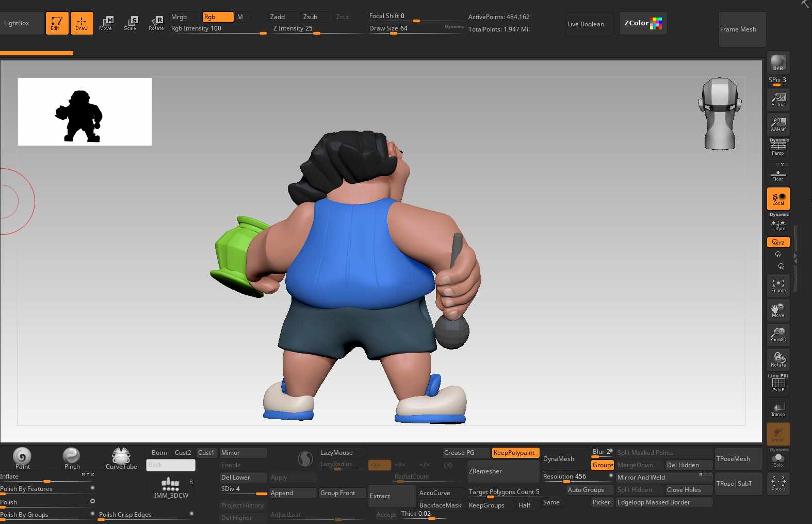812x524 pixels.
Task: Disable the KeepPolypaint option
Action: coord(515,453)
